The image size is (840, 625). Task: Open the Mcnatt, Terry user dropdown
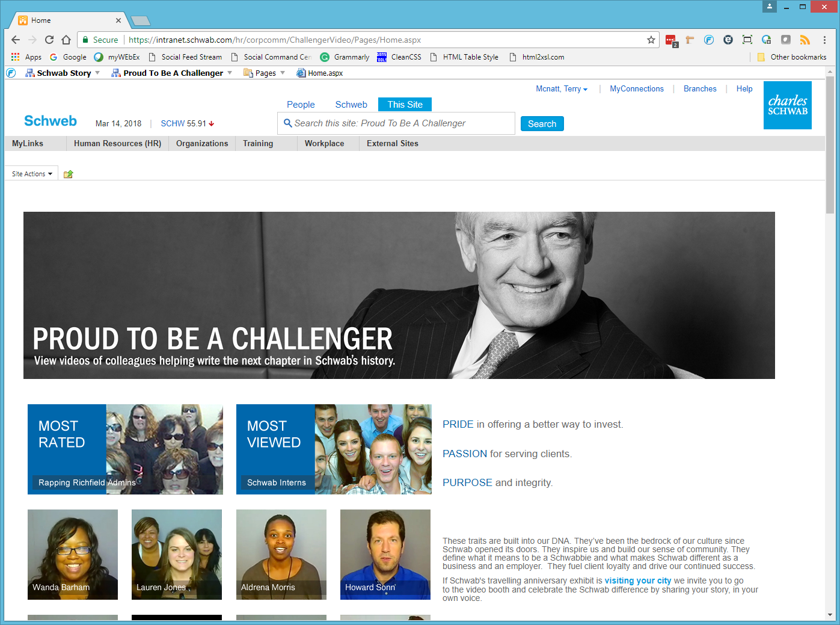tap(562, 88)
